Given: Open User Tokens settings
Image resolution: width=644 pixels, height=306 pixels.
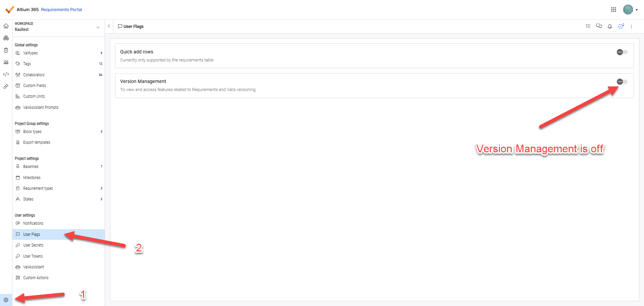Looking at the screenshot, I should click(x=58, y=256).
